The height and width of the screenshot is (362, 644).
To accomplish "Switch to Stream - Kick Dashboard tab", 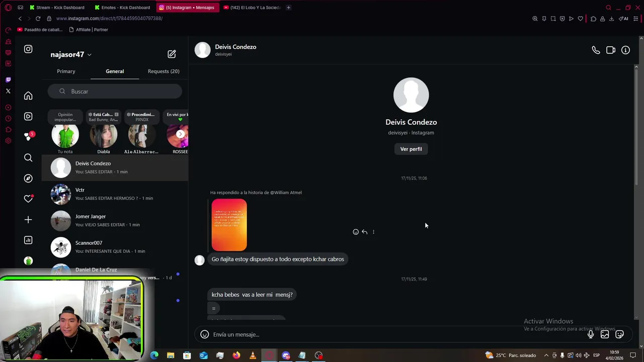I will [x=56, y=8].
